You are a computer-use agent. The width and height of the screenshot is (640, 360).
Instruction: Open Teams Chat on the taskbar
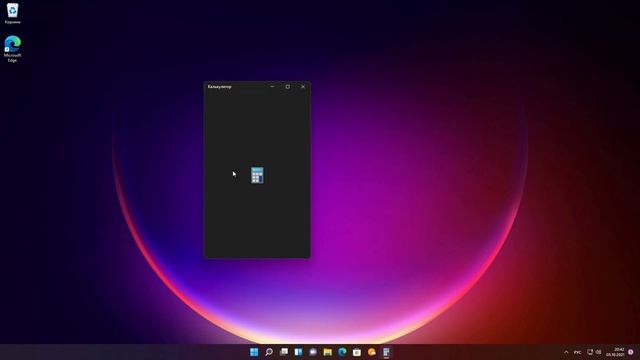(313, 352)
